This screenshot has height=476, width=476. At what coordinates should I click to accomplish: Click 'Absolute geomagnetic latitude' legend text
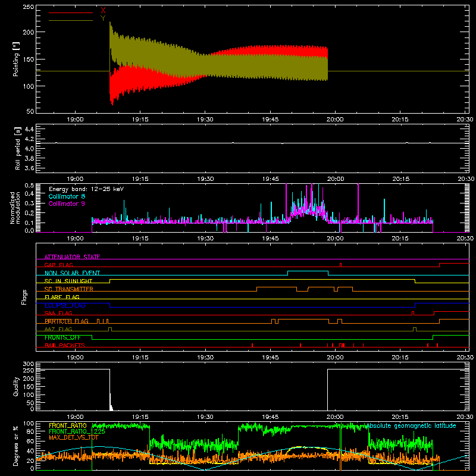tap(411, 425)
